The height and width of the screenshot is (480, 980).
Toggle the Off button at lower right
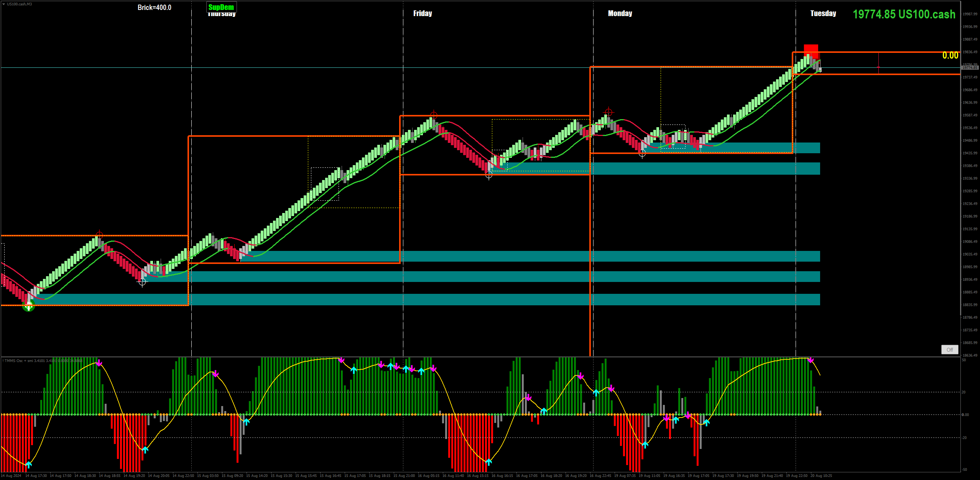pyautogui.click(x=949, y=349)
